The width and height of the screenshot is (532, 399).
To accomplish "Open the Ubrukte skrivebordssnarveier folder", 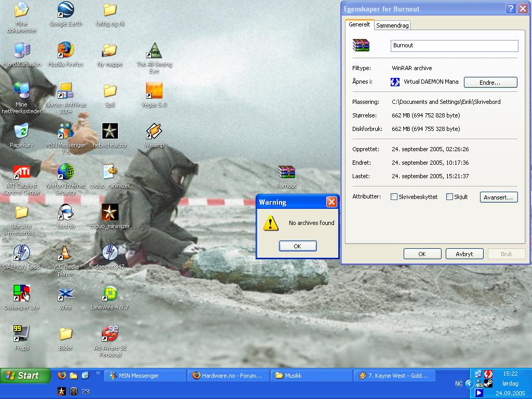I will click(21, 220).
